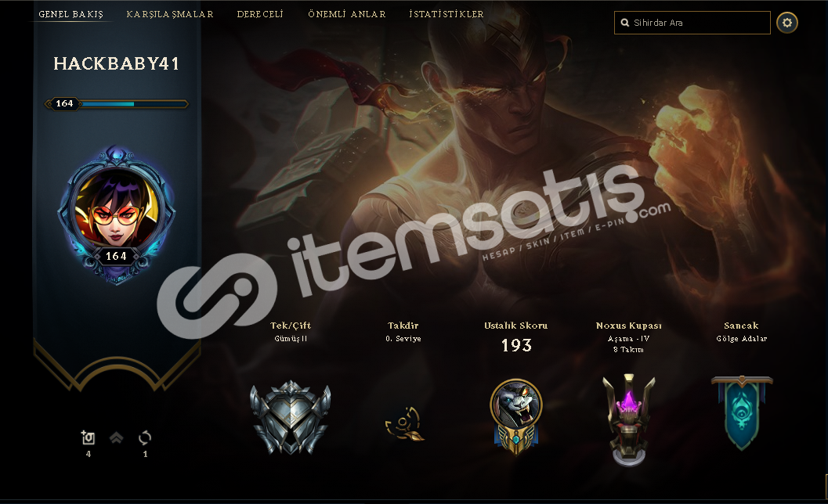Click the Sihirdar Ara search field
This screenshot has width=828, height=504.
pos(692,23)
